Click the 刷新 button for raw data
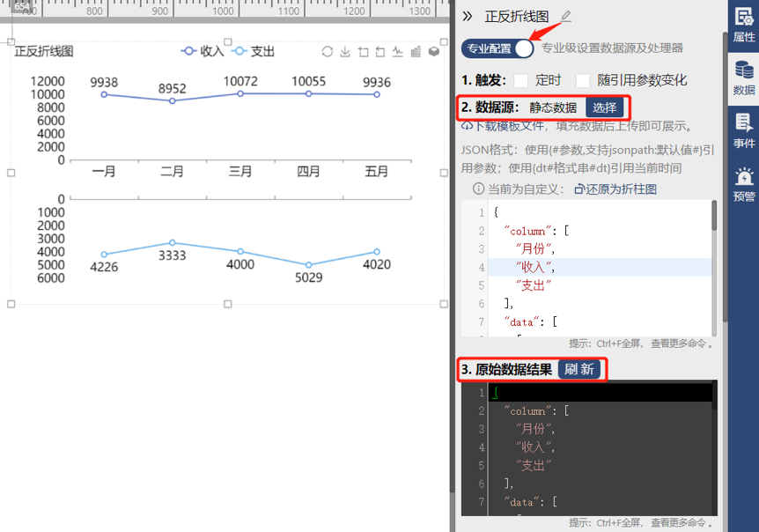Image resolution: width=759 pixels, height=532 pixels. (x=579, y=369)
